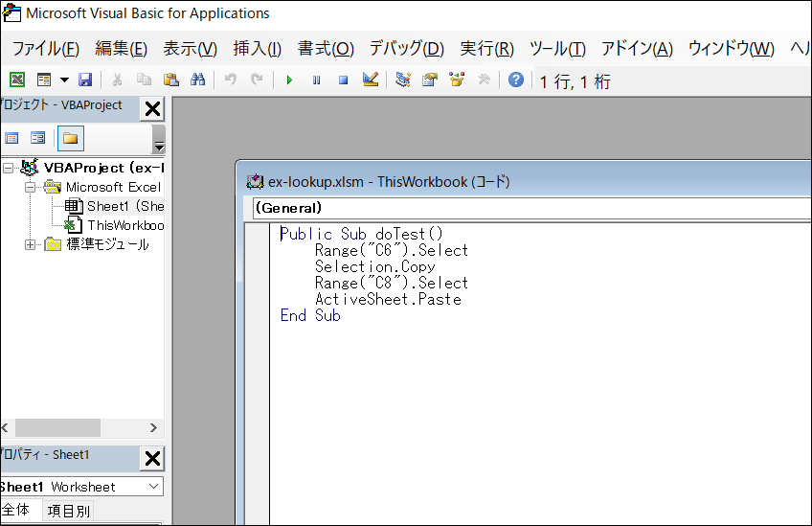
Task: Open the Project Explorer toolbar icon
Action: [x=403, y=80]
